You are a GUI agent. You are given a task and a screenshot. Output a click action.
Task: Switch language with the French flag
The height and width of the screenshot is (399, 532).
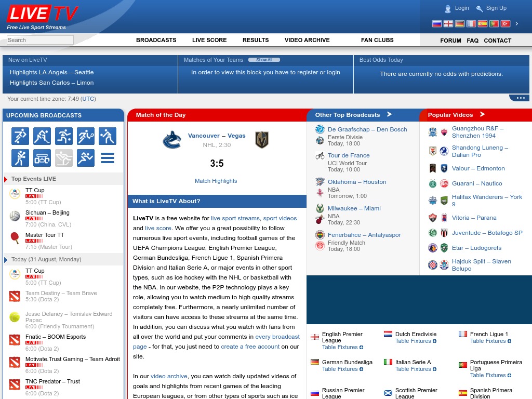coord(471,23)
